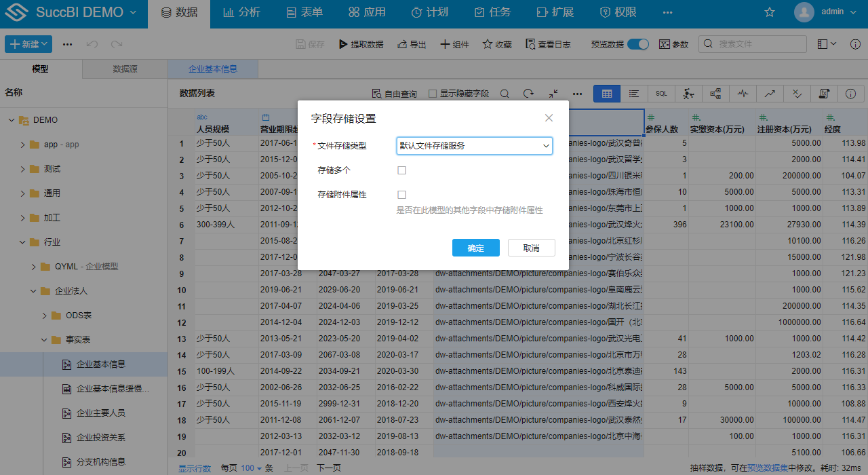Click the data lineage relationship icon
Screen dimensions: 868x475
pos(715,93)
